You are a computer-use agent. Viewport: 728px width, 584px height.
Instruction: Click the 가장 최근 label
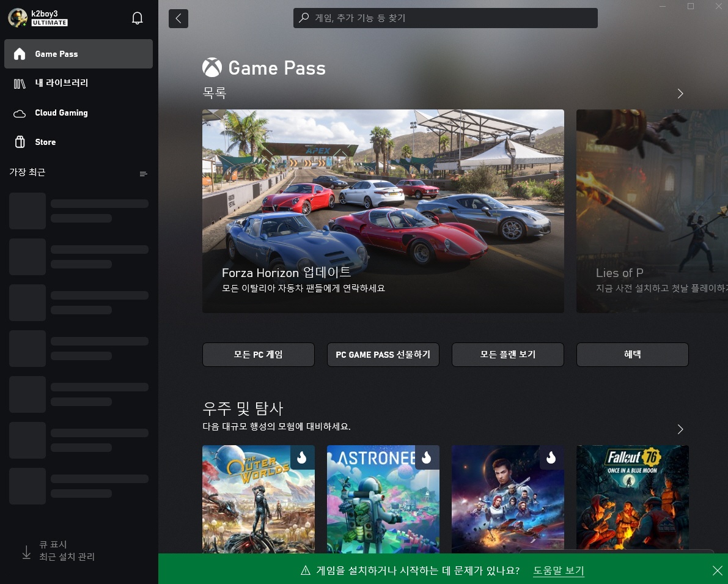click(x=28, y=172)
